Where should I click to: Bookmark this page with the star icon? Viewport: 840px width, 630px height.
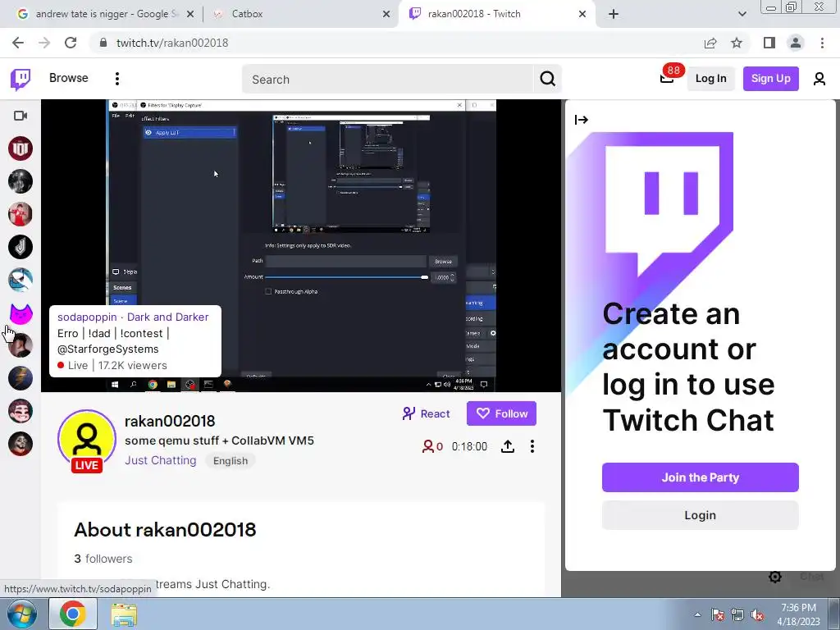(737, 43)
